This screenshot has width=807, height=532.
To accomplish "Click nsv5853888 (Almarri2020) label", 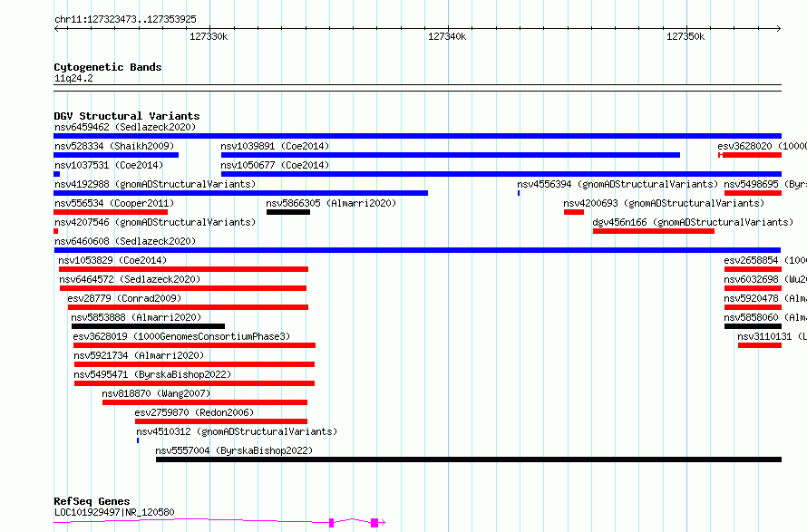I will pyautogui.click(x=136, y=317).
